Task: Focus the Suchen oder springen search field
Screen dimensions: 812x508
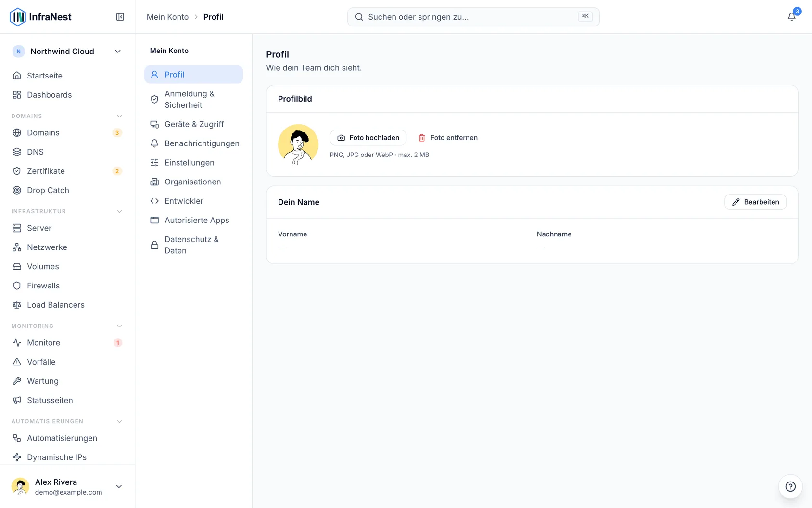Action: click(x=473, y=17)
